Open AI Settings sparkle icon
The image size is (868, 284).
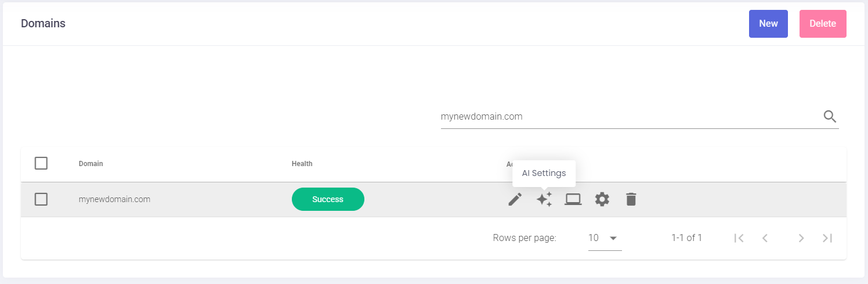544,199
